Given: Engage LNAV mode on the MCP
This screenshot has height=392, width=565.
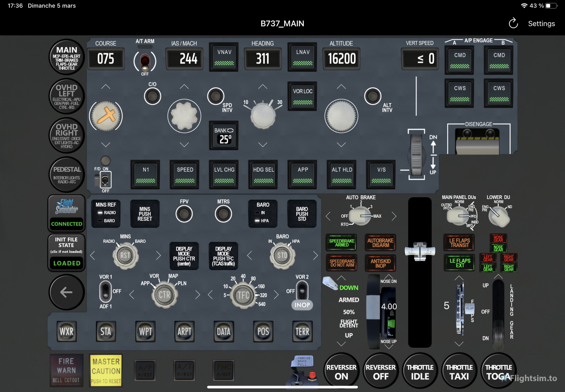Looking at the screenshot, I should [302, 57].
